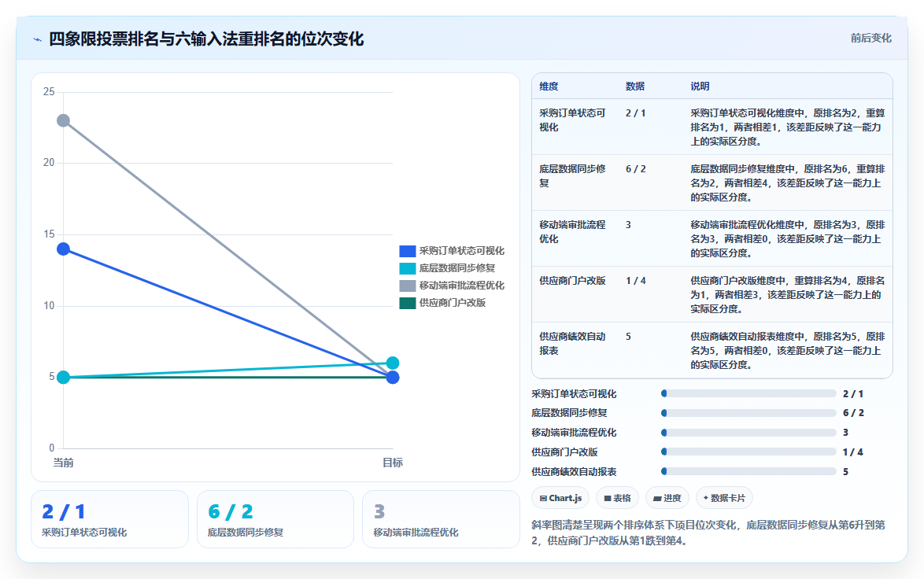Click the trend icon beside the page title
The width and height of the screenshot is (924, 579).
(38, 39)
